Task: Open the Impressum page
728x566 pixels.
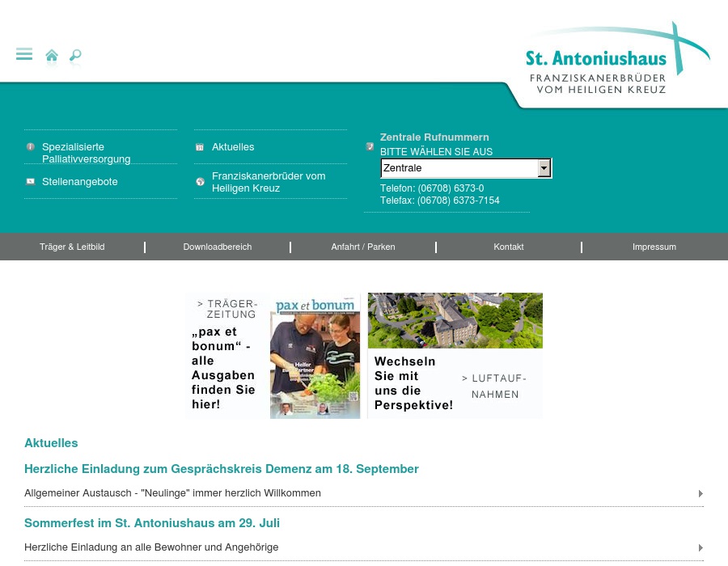Action: 654,247
